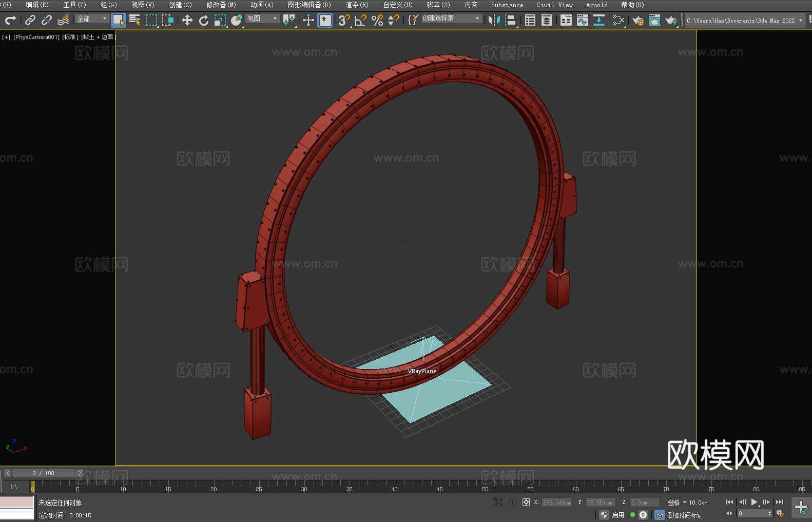Click the 添加时间标记 label

tap(685, 515)
